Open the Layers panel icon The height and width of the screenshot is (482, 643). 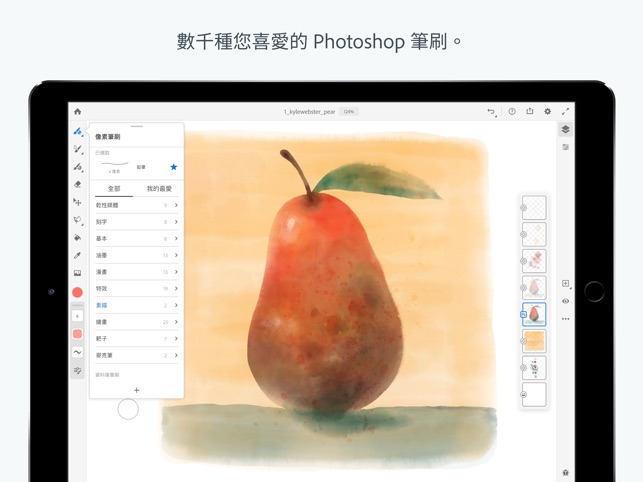[x=565, y=130]
